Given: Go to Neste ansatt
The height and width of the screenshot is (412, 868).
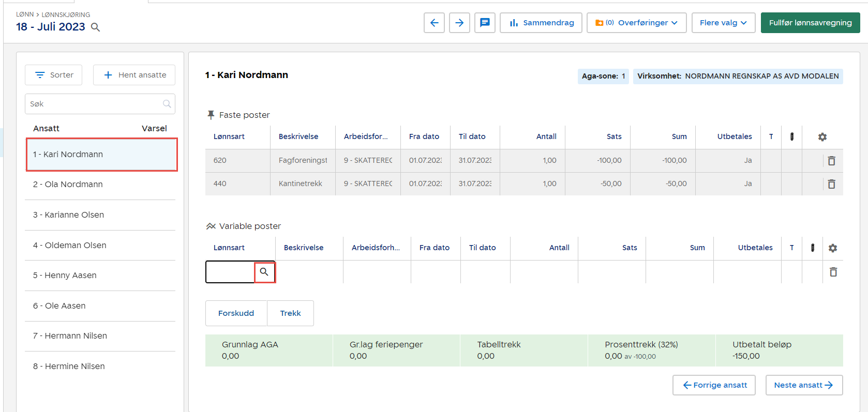Looking at the screenshot, I should click(x=803, y=385).
